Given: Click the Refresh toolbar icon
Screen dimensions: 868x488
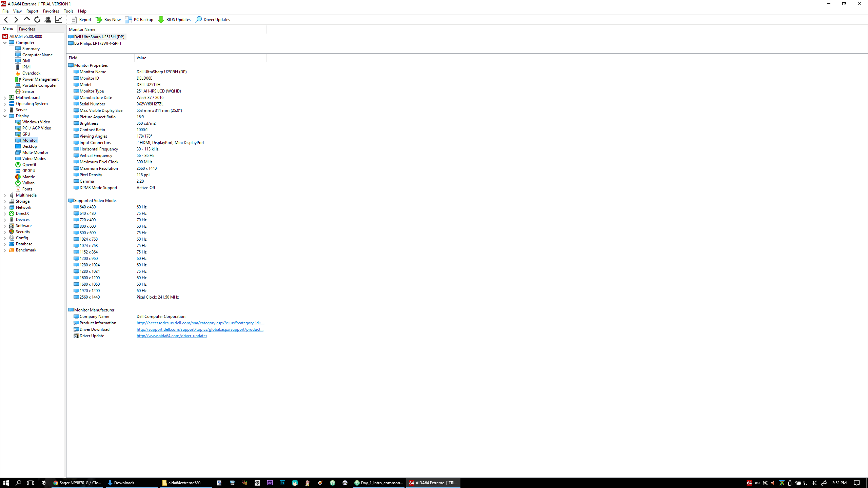Looking at the screenshot, I should [37, 20].
